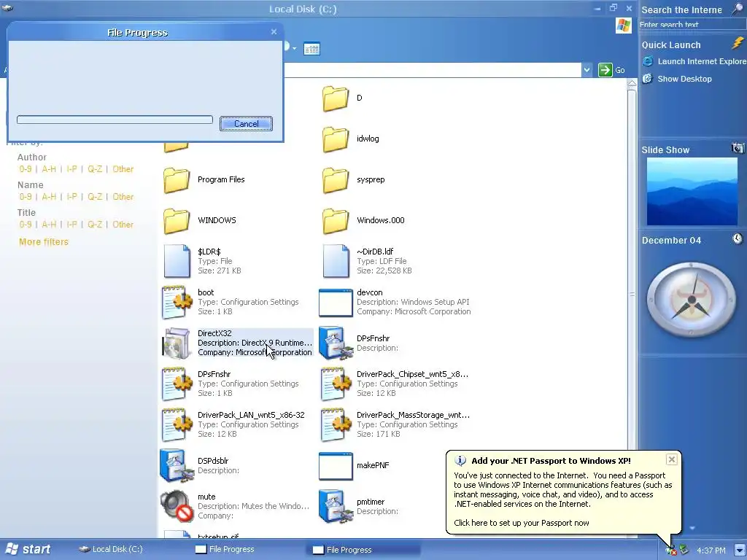Select the DPsFnshr application icon
The image size is (747, 560).
[x=336, y=343]
